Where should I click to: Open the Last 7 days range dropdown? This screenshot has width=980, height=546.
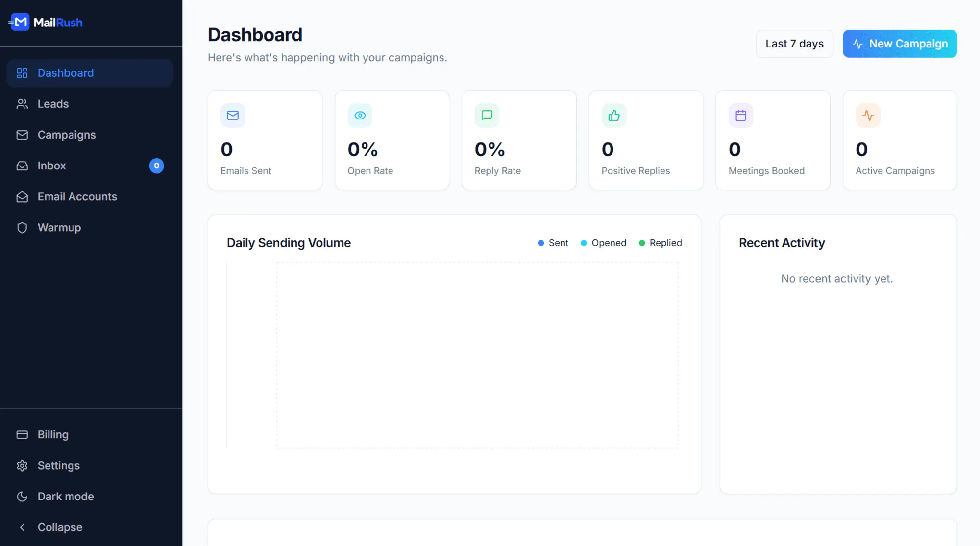[794, 44]
